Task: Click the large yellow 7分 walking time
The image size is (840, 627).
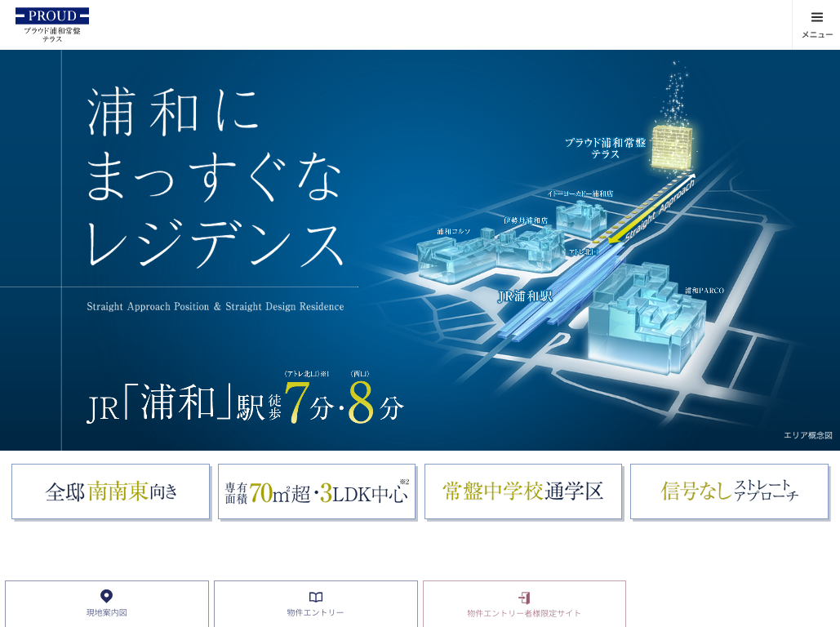Action: tap(297, 404)
